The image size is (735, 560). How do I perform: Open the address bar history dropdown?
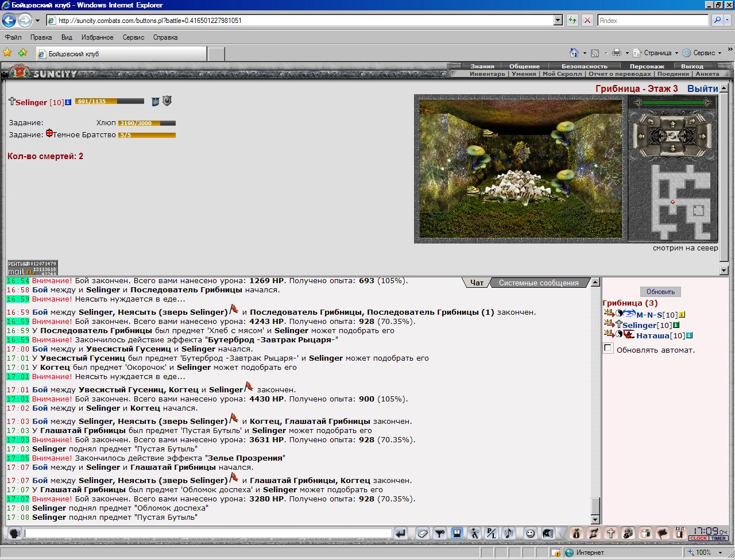[558, 20]
